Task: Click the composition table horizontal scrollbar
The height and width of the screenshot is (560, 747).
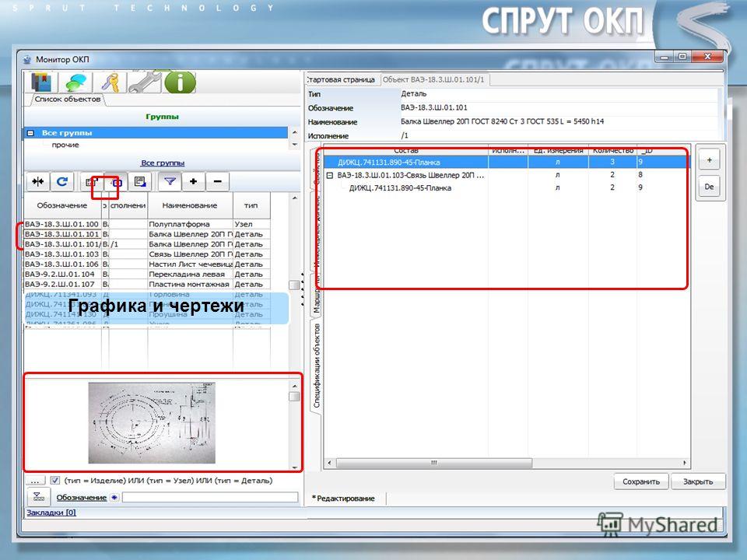Action: click(434, 463)
